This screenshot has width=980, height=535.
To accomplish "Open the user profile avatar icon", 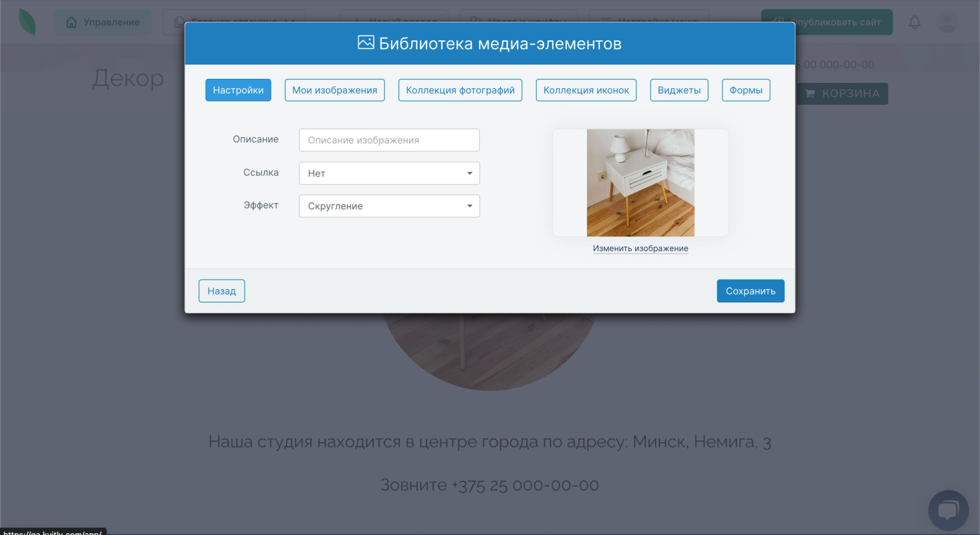I will (947, 22).
